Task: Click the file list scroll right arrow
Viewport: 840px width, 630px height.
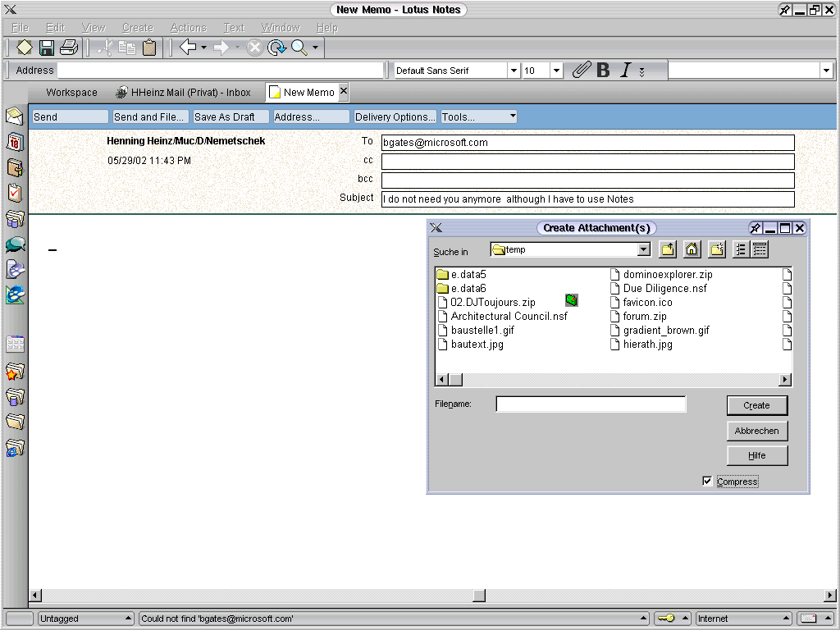Action: 785,380
